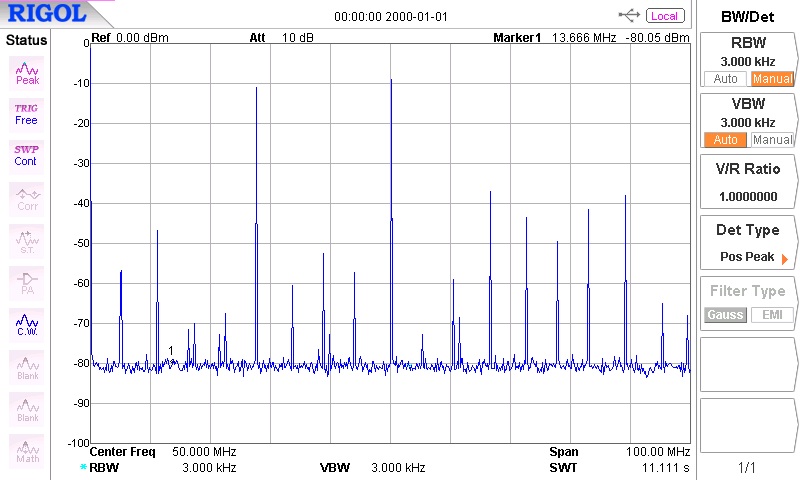Click the RIGOL logo
This screenshot has height=480, width=800.
point(47,15)
